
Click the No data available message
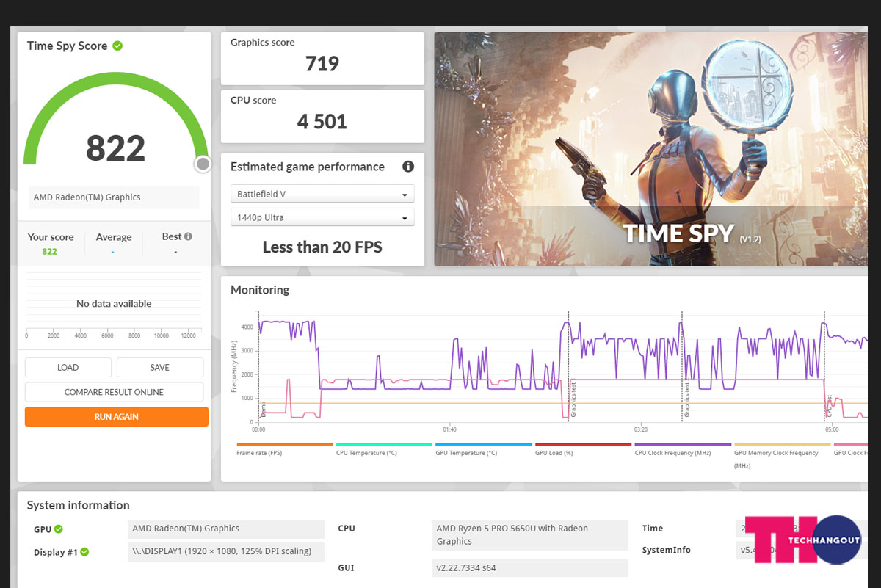point(114,304)
